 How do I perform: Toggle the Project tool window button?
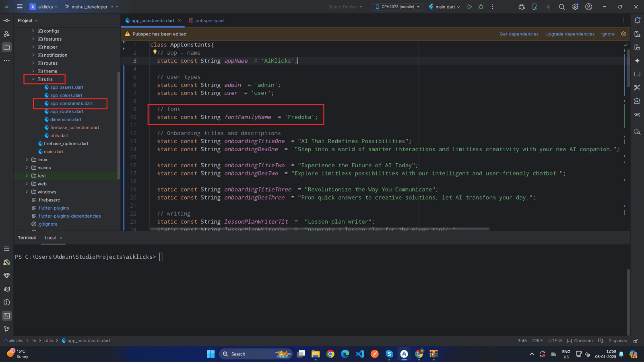[x=7, y=47]
